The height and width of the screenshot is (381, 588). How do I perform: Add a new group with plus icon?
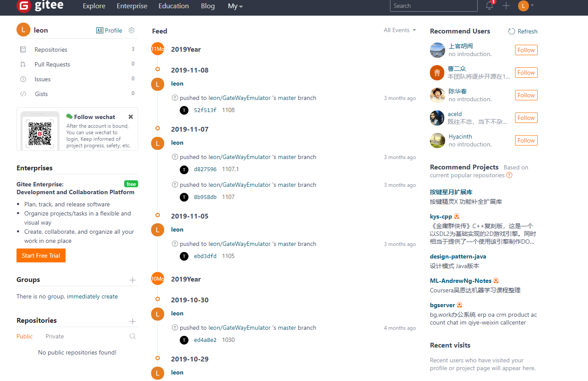pyautogui.click(x=132, y=280)
